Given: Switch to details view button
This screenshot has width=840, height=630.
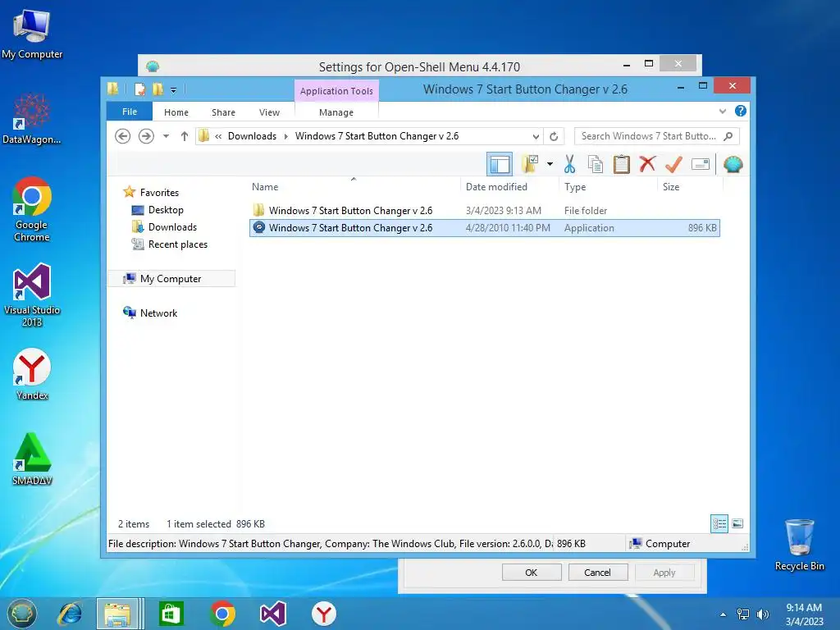Looking at the screenshot, I should [719, 523].
